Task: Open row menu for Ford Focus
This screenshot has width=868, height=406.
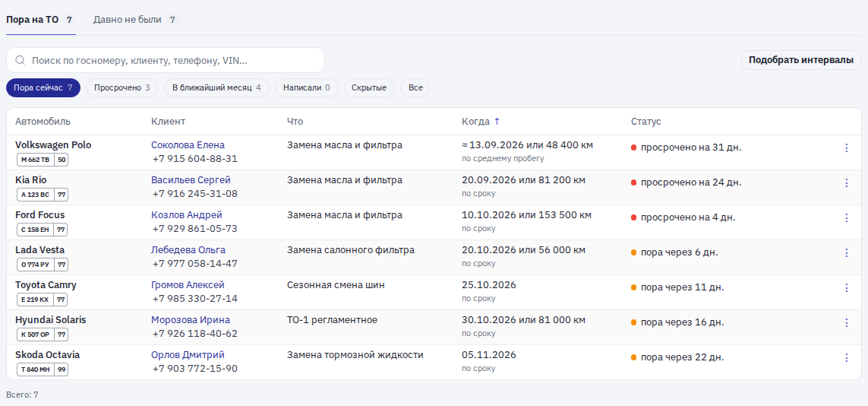Action: tap(846, 217)
